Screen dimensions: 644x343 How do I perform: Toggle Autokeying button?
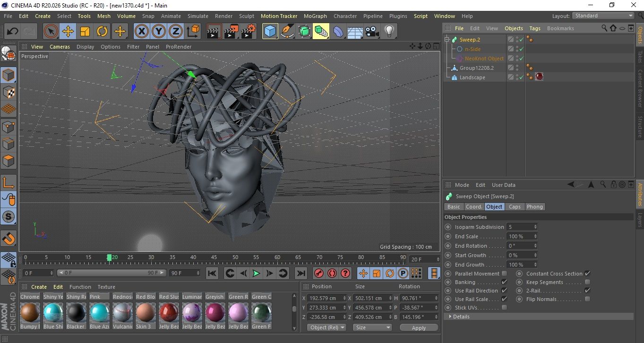(332, 273)
